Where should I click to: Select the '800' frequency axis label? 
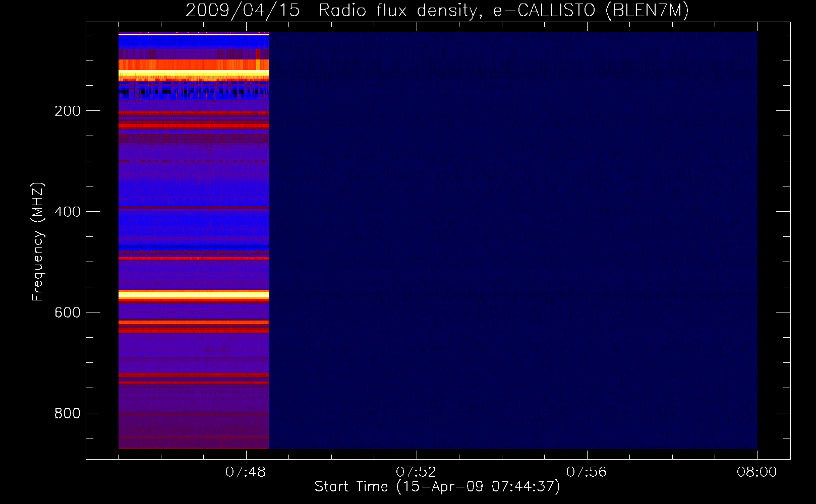tap(68, 413)
